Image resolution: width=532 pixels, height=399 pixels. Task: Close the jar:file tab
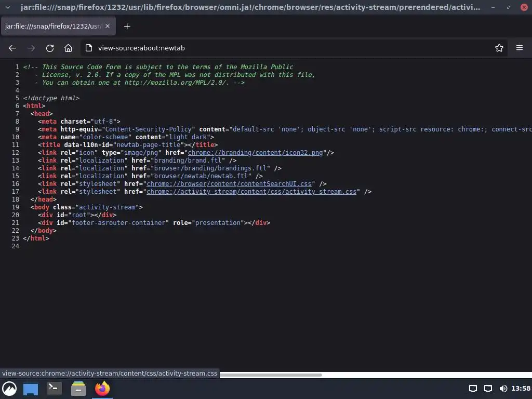tap(108, 26)
